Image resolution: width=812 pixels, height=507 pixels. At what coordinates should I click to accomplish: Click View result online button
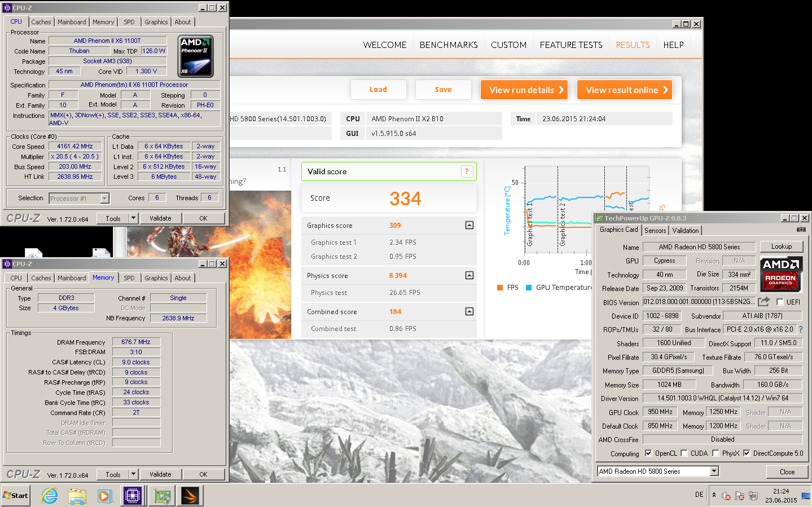[x=625, y=90]
